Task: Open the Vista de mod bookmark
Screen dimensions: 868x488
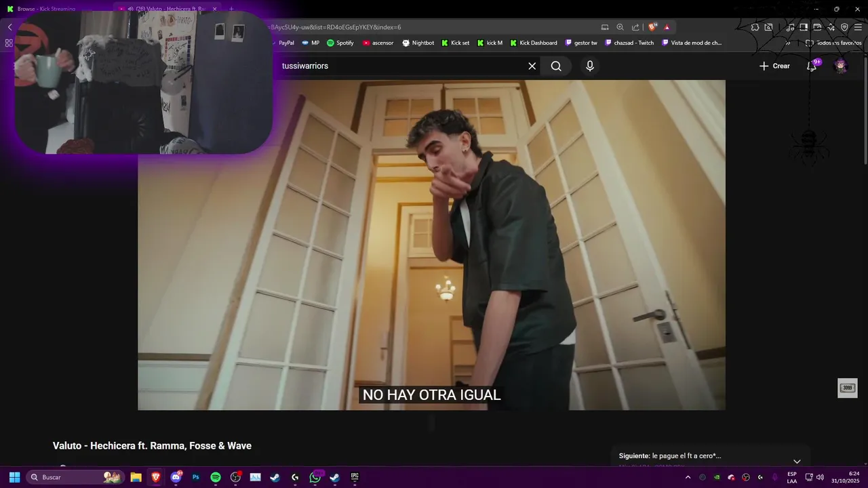Action: click(x=692, y=43)
